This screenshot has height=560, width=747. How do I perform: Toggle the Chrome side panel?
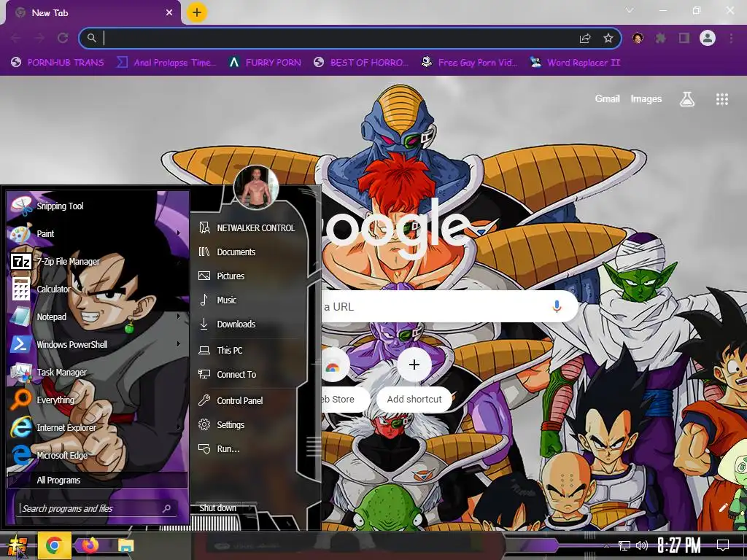click(x=684, y=38)
